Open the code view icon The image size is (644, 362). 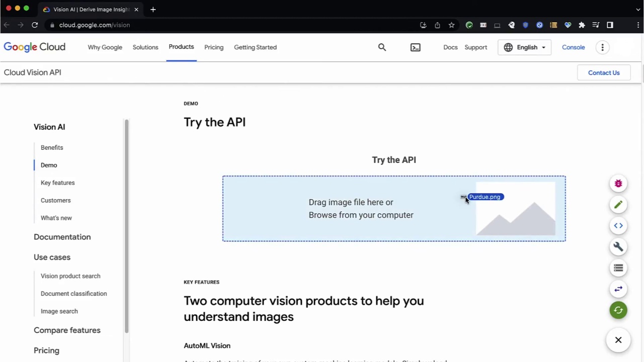618,225
